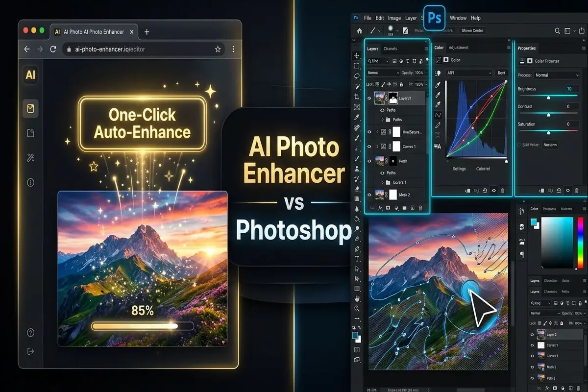Click the magic wand icon in AI enhancer sidebar
Screen dimensions: 588x392
tap(30, 157)
